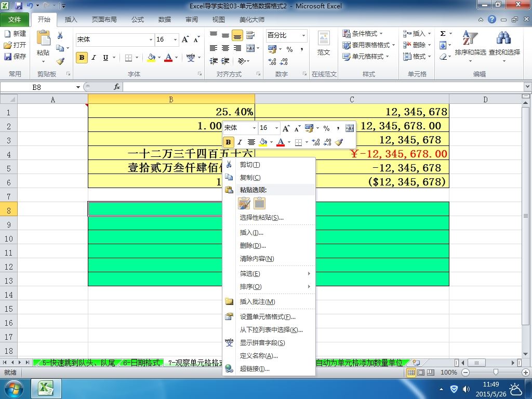Open the font name dropdown in ribbon

(x=151, y=39)
